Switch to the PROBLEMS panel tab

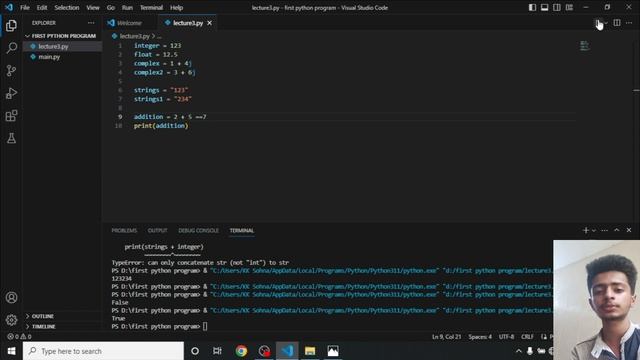click(124, 231)
